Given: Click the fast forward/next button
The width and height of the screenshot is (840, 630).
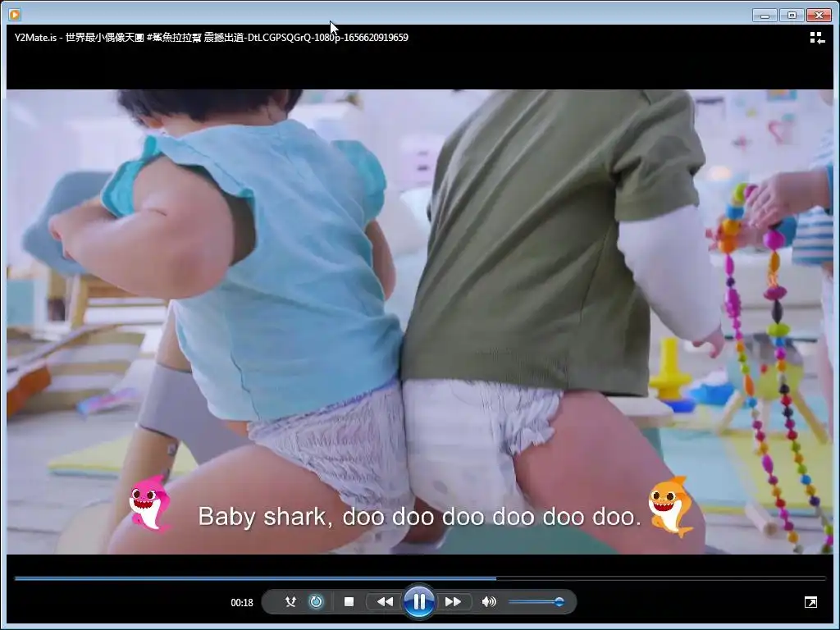Looking at the screenshot, I should tap(453, 601).
